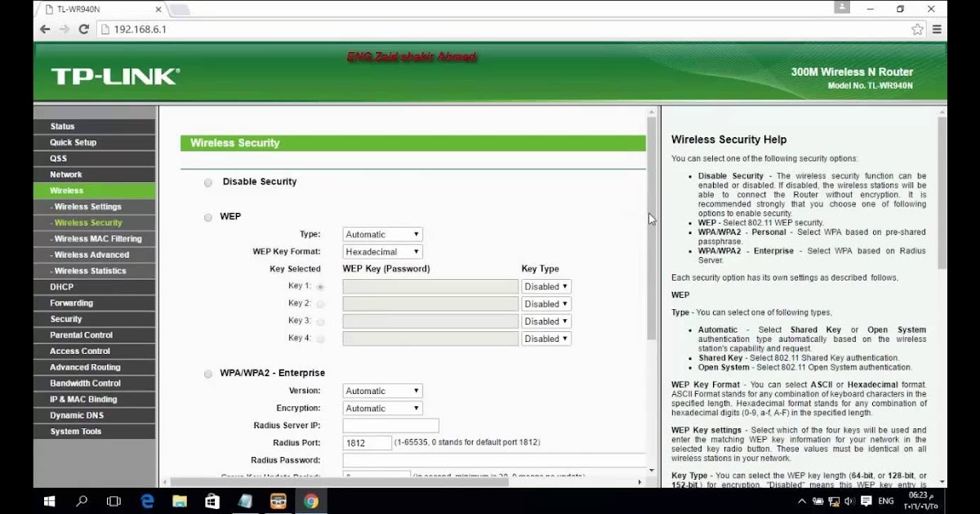
Task: Open the WEP Key Format dropdown
Action: (382, 252)
